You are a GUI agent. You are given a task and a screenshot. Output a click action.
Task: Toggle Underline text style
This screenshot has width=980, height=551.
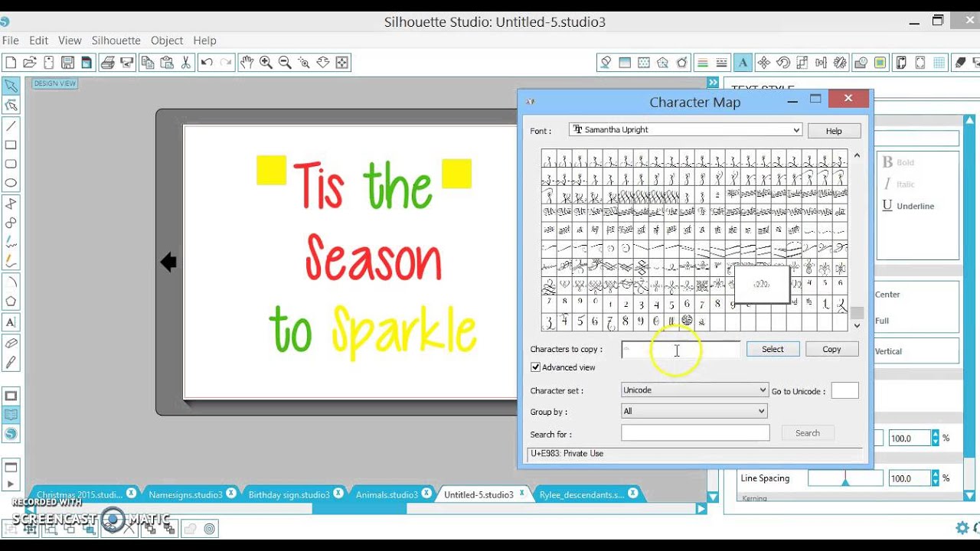click(x=908, y=206)
